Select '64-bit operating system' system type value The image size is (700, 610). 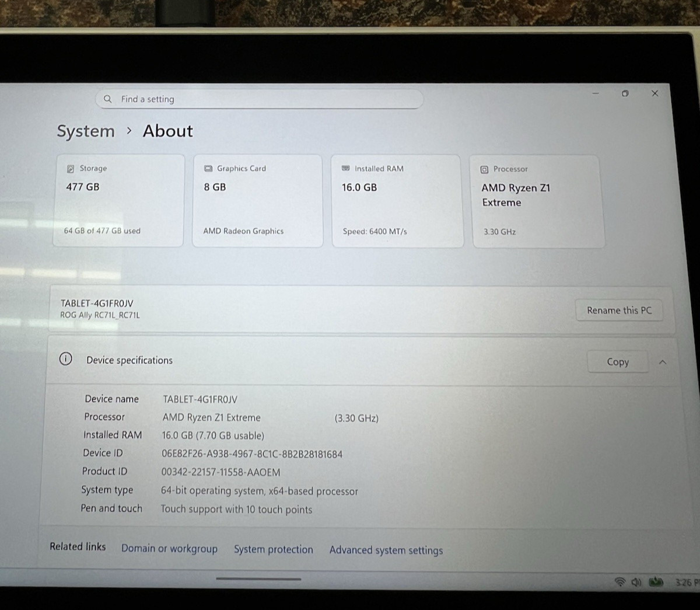click(x=260, y=491)
